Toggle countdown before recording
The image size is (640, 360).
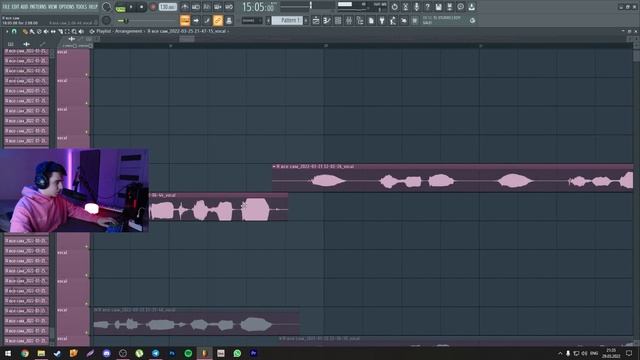point(207,7)
